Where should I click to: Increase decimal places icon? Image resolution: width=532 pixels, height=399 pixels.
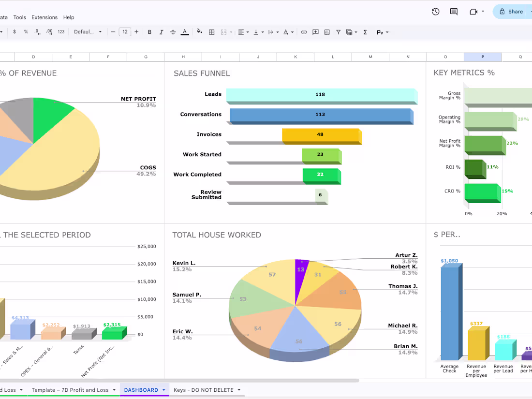[x=49, y=32]
